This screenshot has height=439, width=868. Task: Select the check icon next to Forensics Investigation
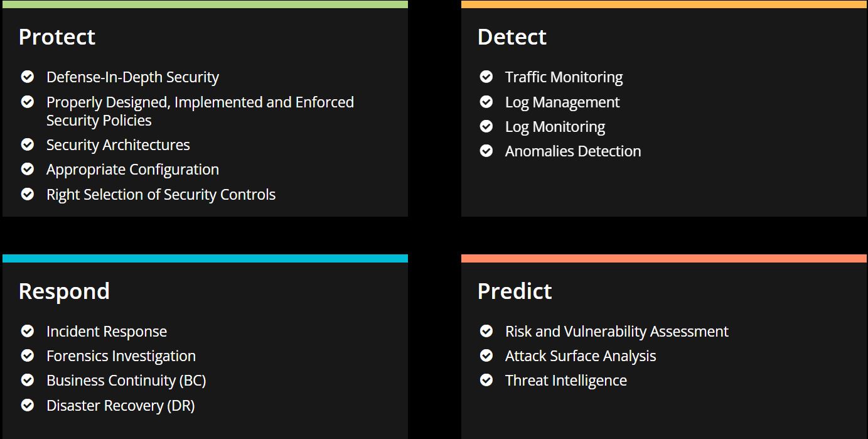point(28,355)
